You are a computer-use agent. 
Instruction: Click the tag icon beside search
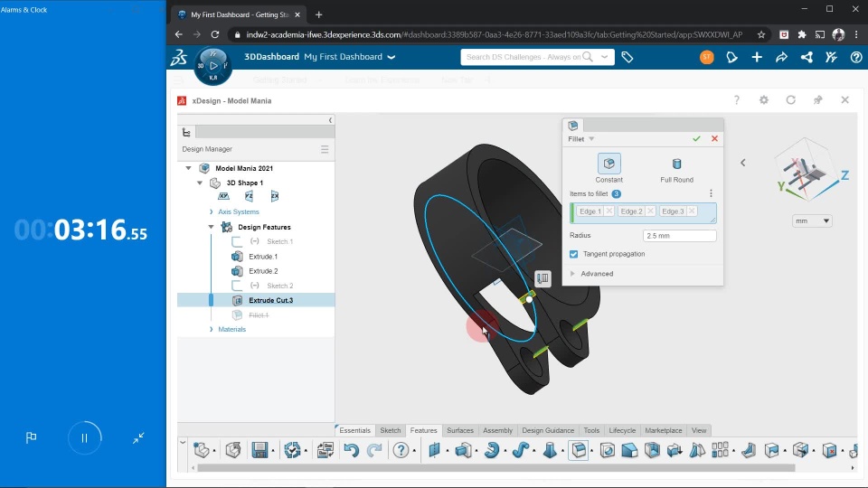click(x=627, y=57)
